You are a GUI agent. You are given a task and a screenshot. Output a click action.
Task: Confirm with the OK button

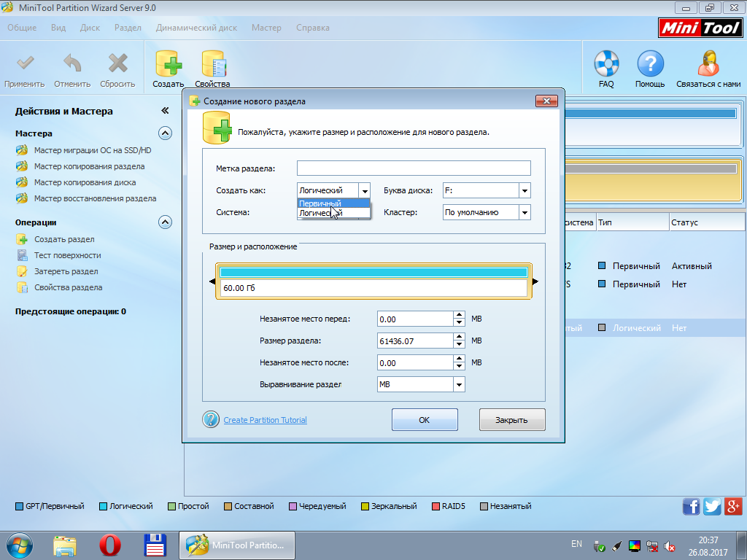click(x=425, y=419)
